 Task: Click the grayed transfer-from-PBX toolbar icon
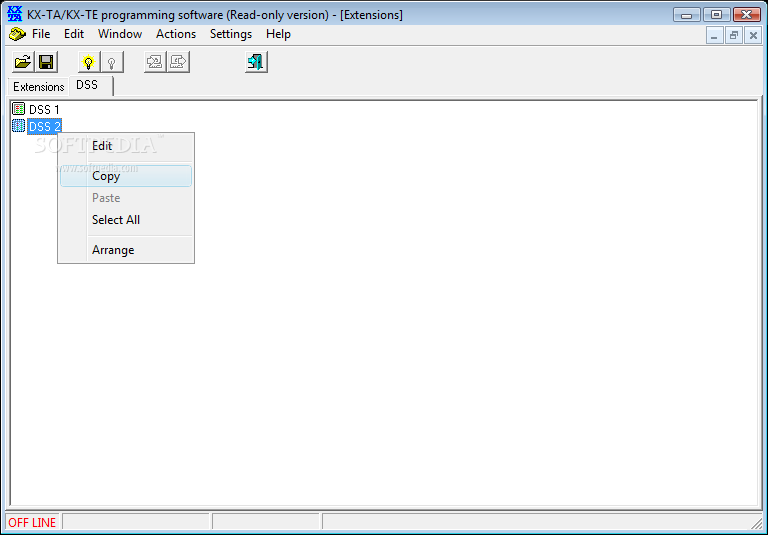pos(155,62)
